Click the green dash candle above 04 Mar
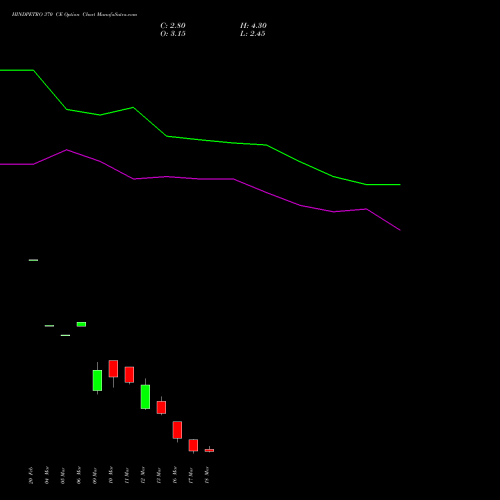The image size is (500, 500). point(49,326)
